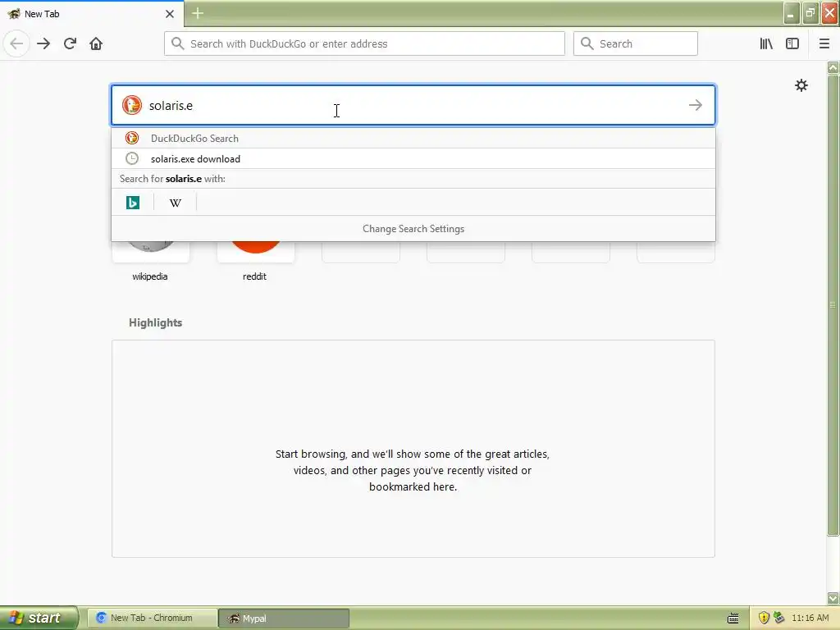Click the Highlights section heading
This screenshot has width=840, height=630.
[x=155, y=322]
